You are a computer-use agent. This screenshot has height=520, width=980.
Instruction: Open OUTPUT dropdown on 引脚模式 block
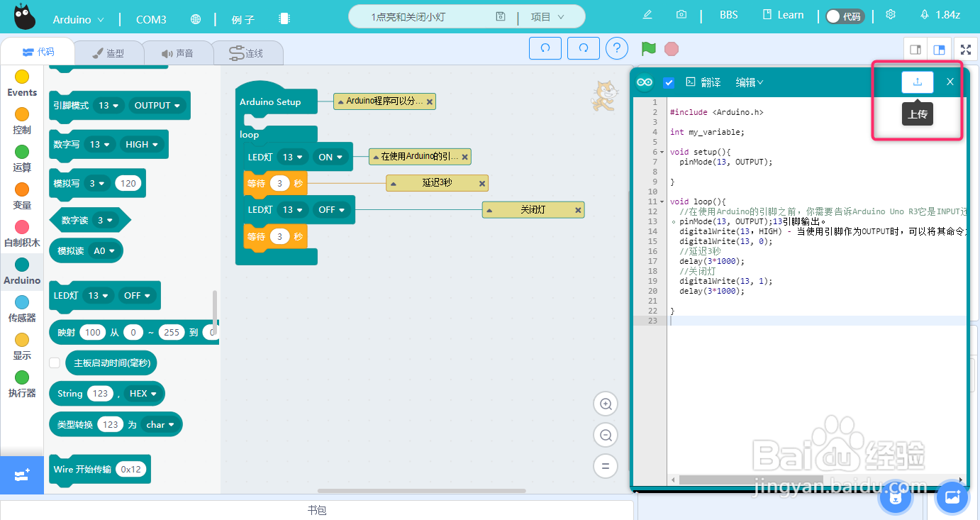pyautogui.click(x=157, y=106)
